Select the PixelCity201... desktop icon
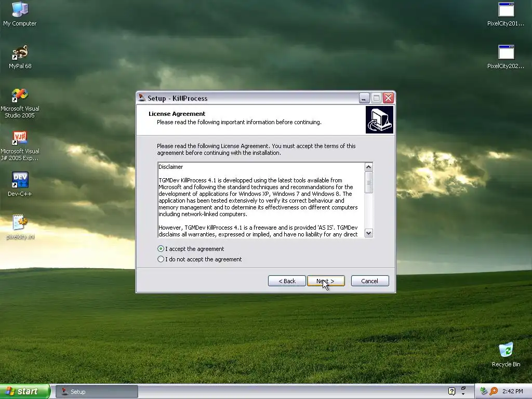 click(506, 14)
